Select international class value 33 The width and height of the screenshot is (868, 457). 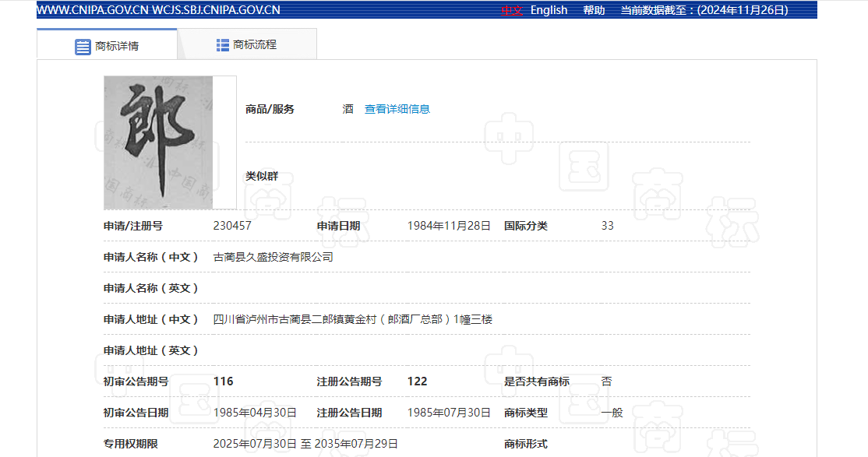pos(607,226)
